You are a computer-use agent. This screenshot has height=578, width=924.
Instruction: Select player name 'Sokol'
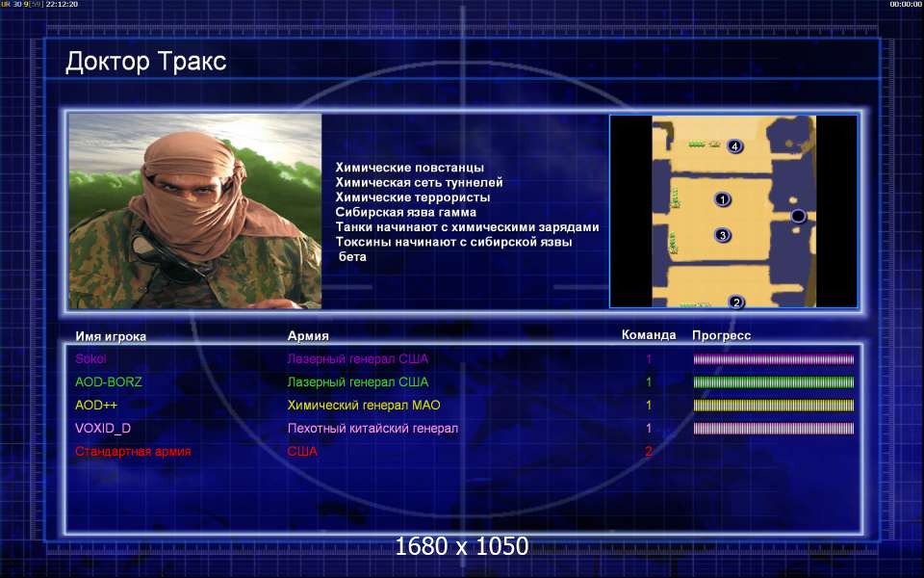coord(90,358)
